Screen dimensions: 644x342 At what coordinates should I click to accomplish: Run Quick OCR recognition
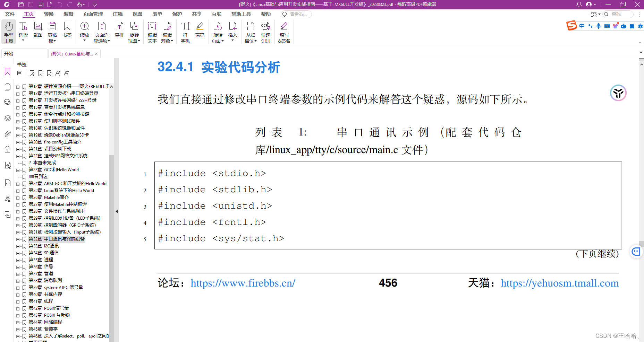click(266, 32)
